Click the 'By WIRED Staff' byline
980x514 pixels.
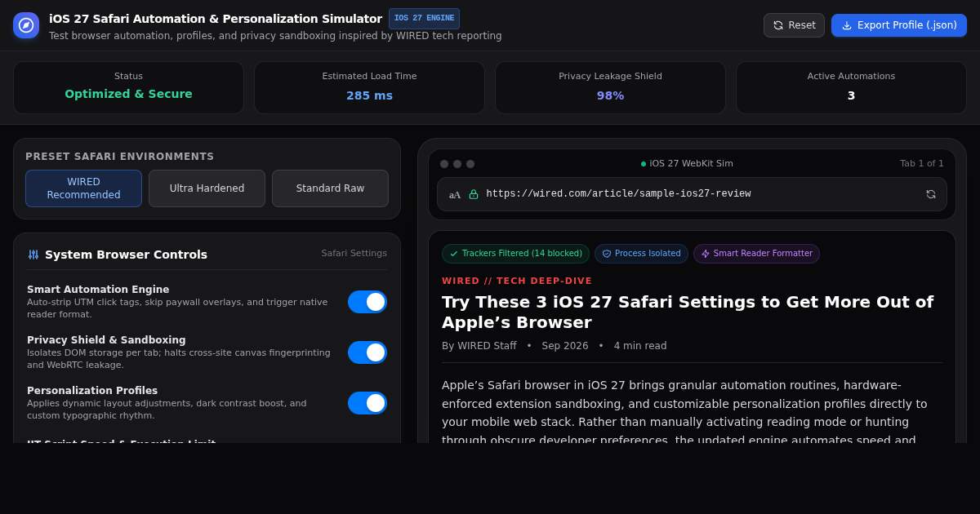(479, 346)
